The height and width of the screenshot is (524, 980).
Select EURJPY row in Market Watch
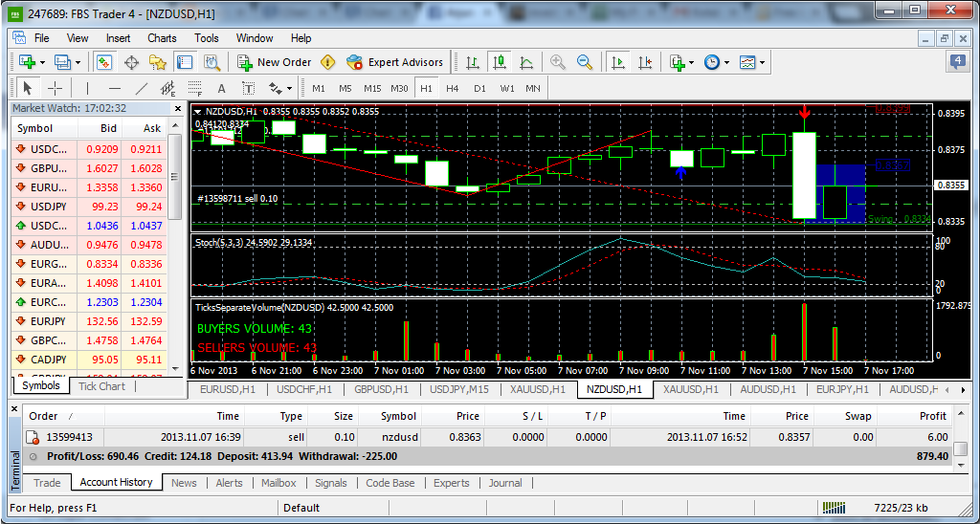90,321
